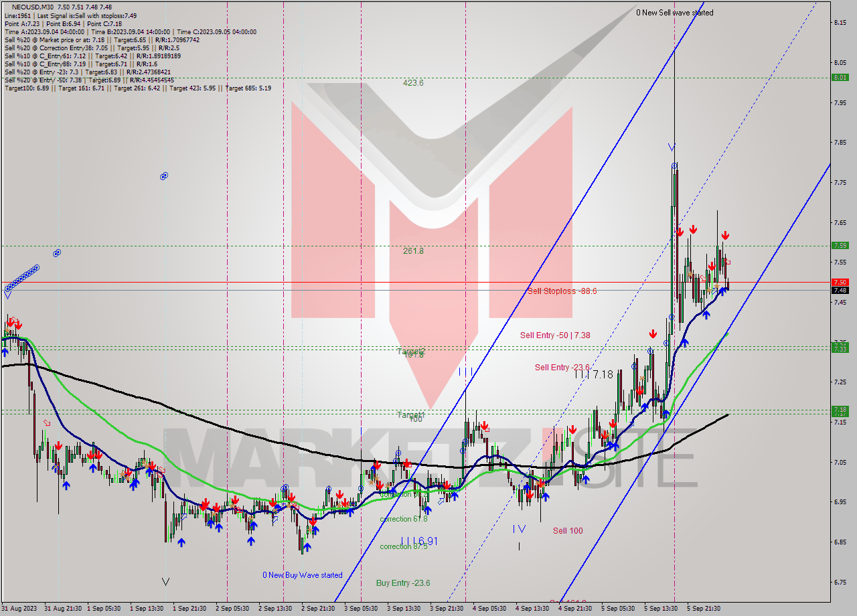Click the red 7.50 price tag

(840, 283)
